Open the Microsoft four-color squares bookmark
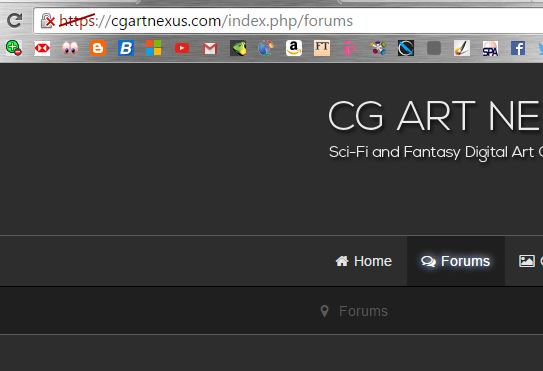Screen dimensions: 543x371 coord(154,48)
